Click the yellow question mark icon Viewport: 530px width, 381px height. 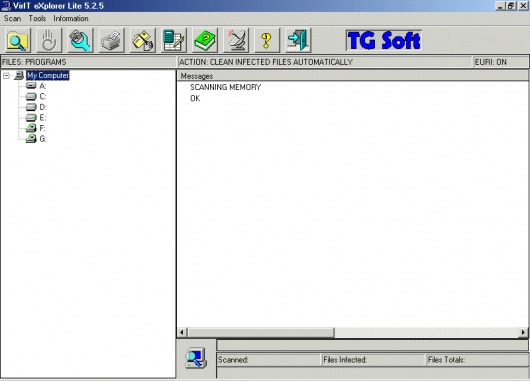click(267, 41)
